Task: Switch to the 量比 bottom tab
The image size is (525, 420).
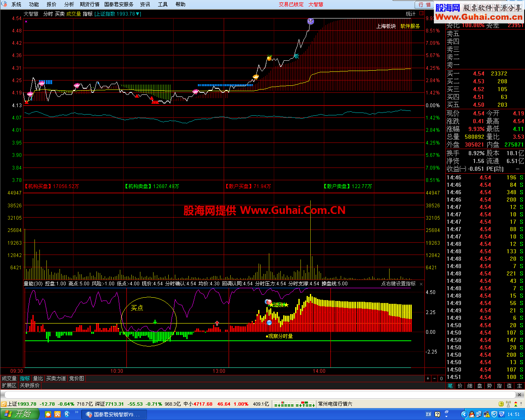Action: [38, 379]
